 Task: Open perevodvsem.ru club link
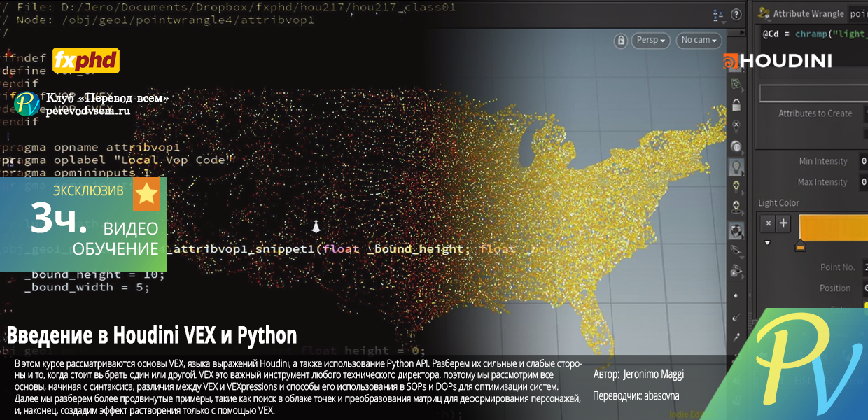[88, 111]
